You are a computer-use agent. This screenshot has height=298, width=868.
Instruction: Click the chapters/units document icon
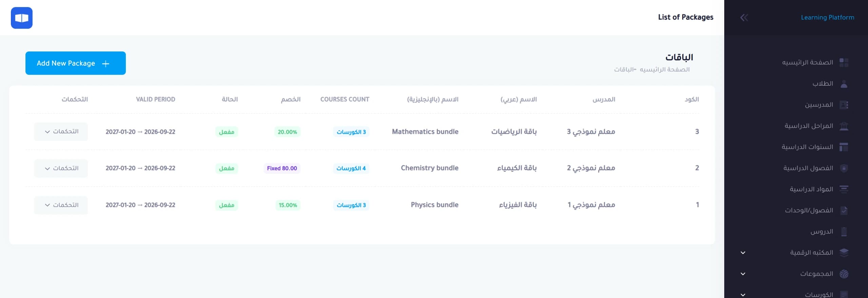[x=844, y=211]
